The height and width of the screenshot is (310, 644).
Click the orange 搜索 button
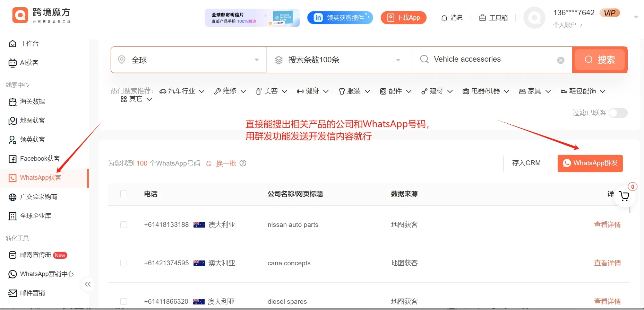tap(600, 60)
